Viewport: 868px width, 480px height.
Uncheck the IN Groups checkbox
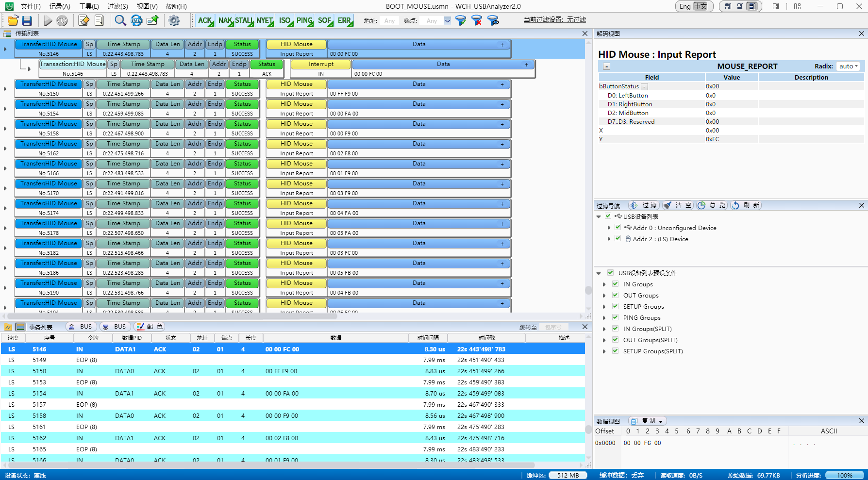click(x=615, y=283)
